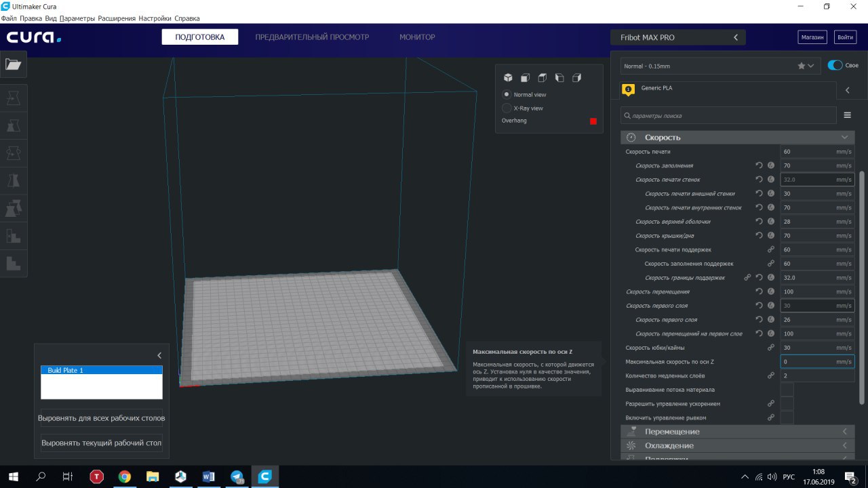Click link icon beside Скорость заполнения поддержек

pos(771,264)
